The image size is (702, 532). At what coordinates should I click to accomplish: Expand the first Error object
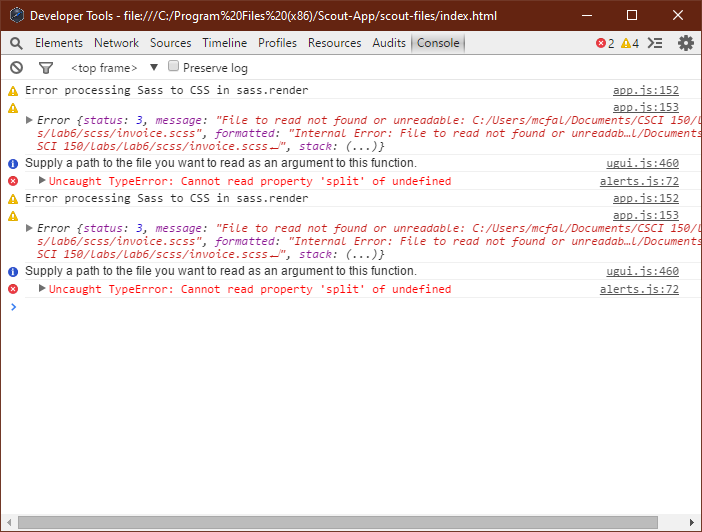click(30, 120)
